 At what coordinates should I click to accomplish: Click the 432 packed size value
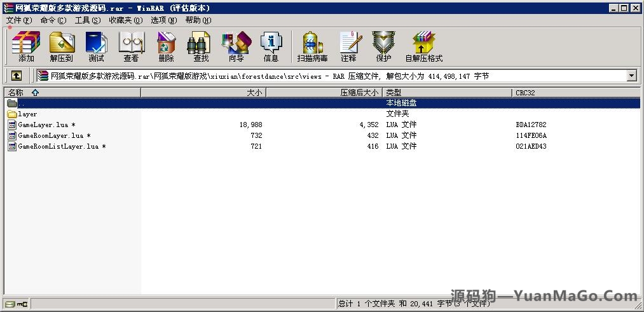coord(373,135)
